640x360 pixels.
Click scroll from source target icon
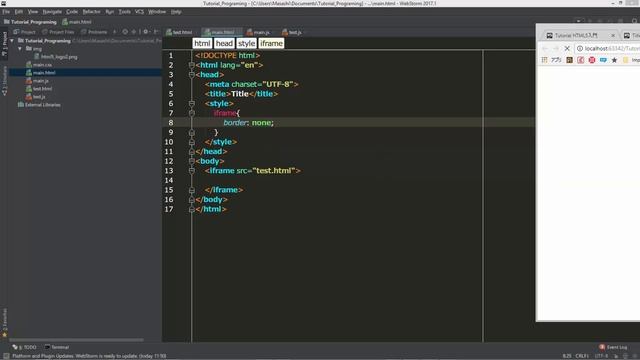click(125, 32)
